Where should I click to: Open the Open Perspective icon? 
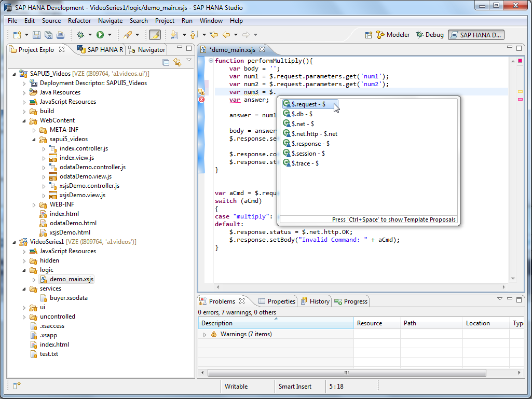[368, 35]
